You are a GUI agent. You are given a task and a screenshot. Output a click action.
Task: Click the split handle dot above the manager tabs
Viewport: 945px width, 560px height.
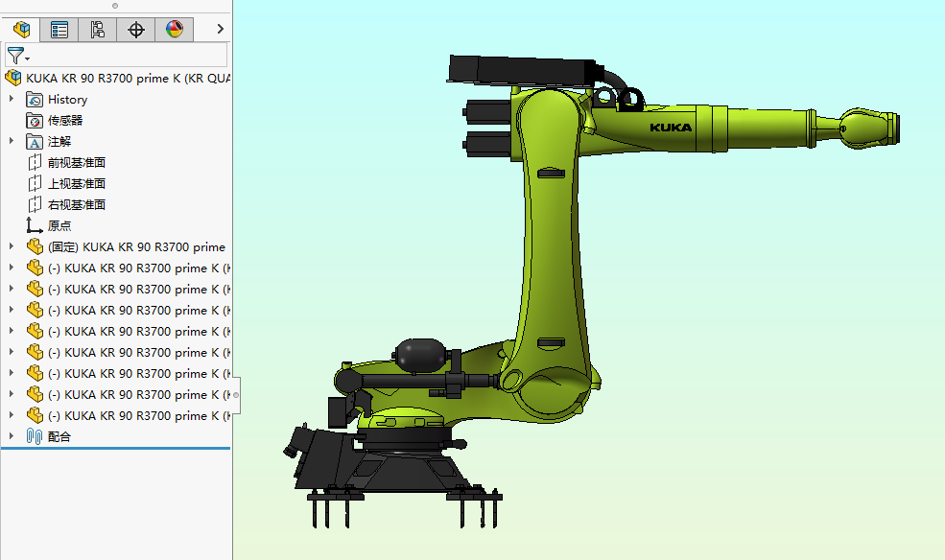point(115,6)
